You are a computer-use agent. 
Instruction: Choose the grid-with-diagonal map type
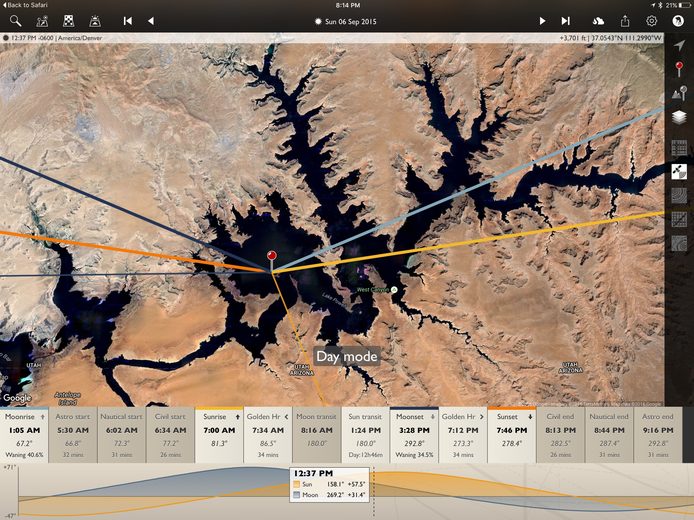point(679,220)
